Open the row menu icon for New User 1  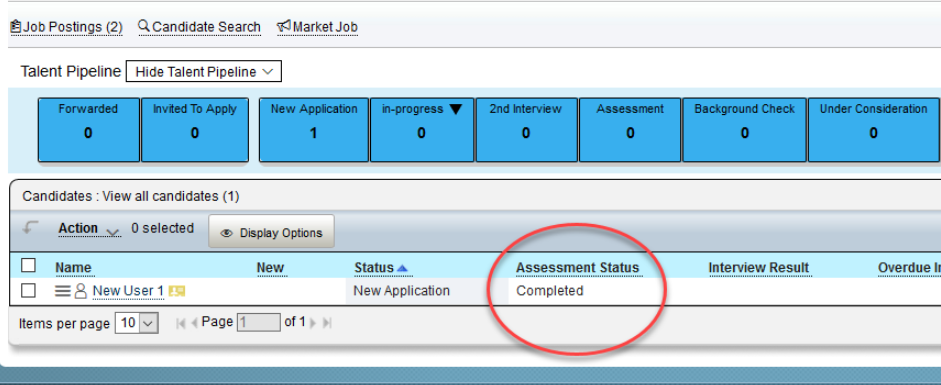click(x=62, y=291)
